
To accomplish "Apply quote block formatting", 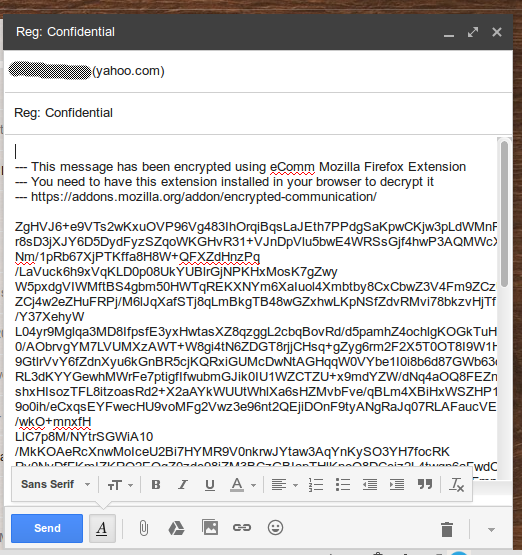I will 425,485.
